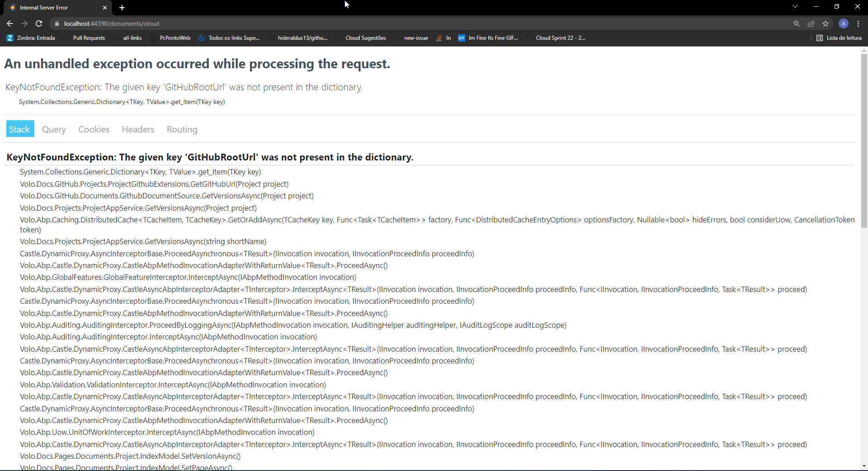Close the Internal Server Error tab
Screen dimensions: 868x471
[x=105, y=8]
